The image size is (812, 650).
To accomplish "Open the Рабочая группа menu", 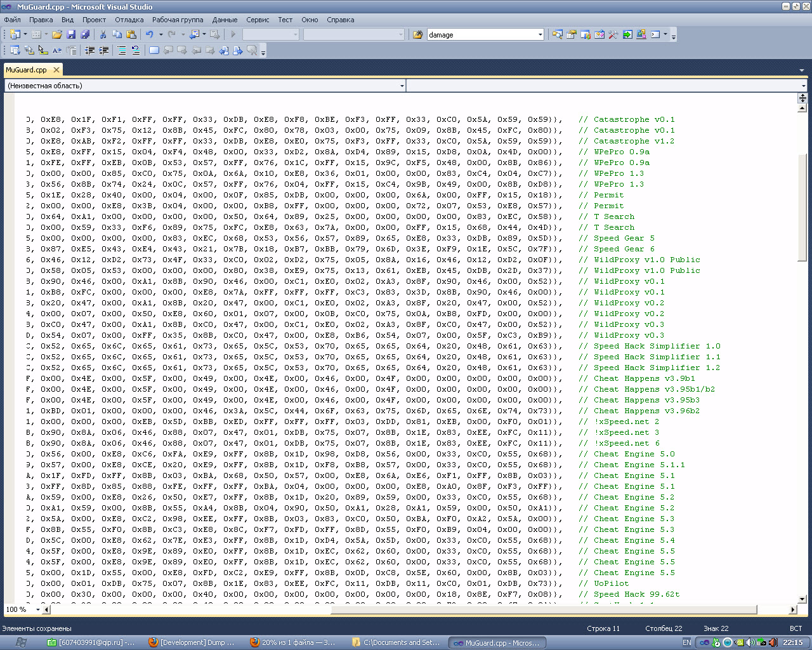I will coord(178,20).
